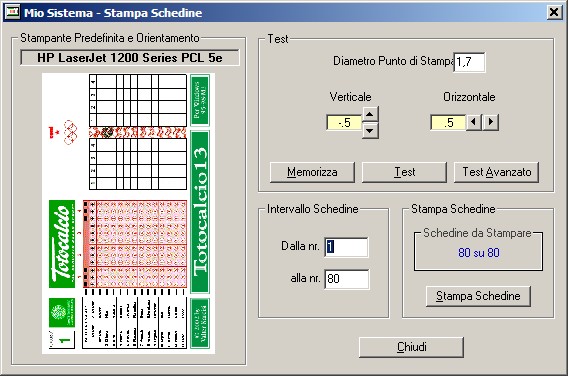This screenshot has width=568, height=376.
Task: Select the Verticale value field
Action: click(x=344, y=123)
